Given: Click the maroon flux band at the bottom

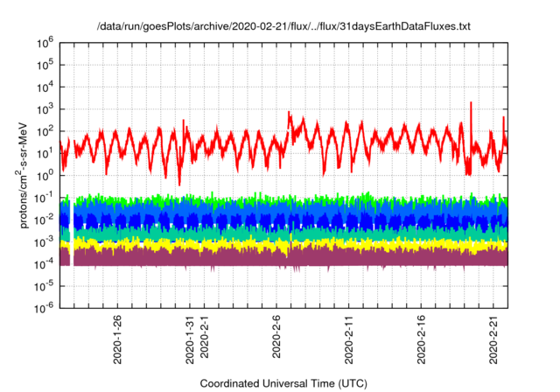Looking at the screenshot, I should [x=262, y=256].
